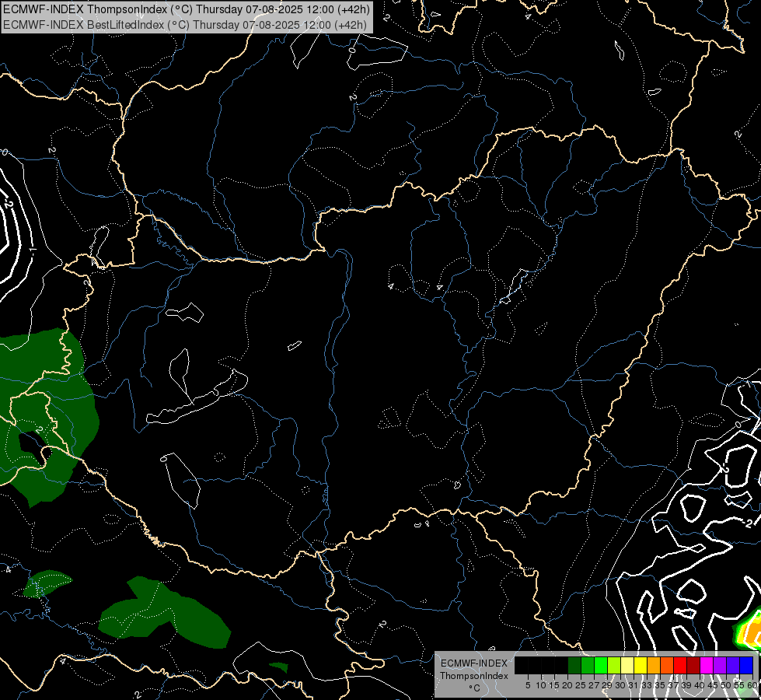Select the blue 55–60 legend swatch

pyautogui.click(x=746, y=665)
